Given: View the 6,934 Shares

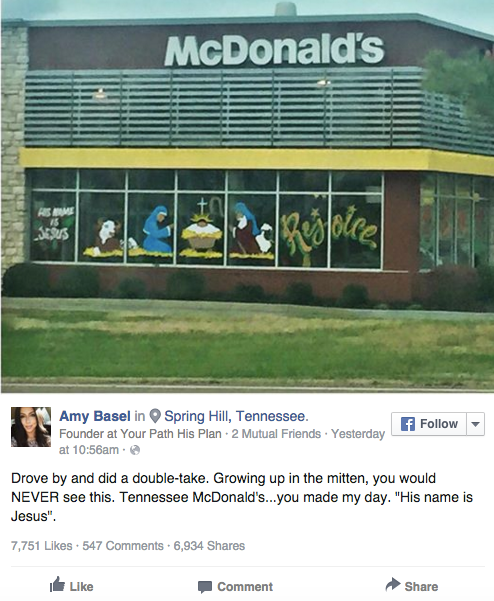Looking at the screenshot, I should pos(209,545).
